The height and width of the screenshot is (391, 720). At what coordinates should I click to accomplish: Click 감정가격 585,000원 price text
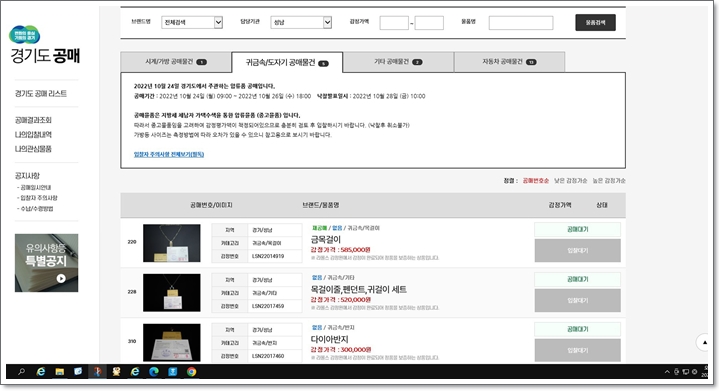click(341, 250)
